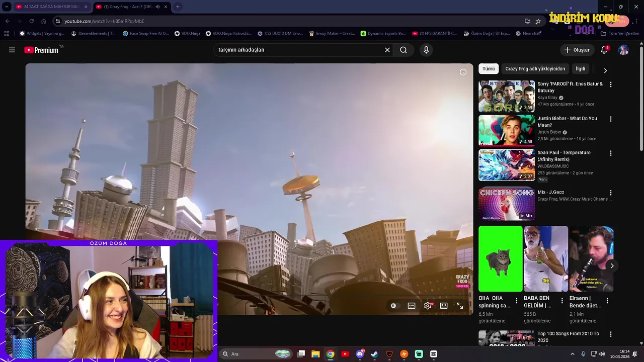
Task: Switch player to theater mode
Action: (x=444, y=306)
